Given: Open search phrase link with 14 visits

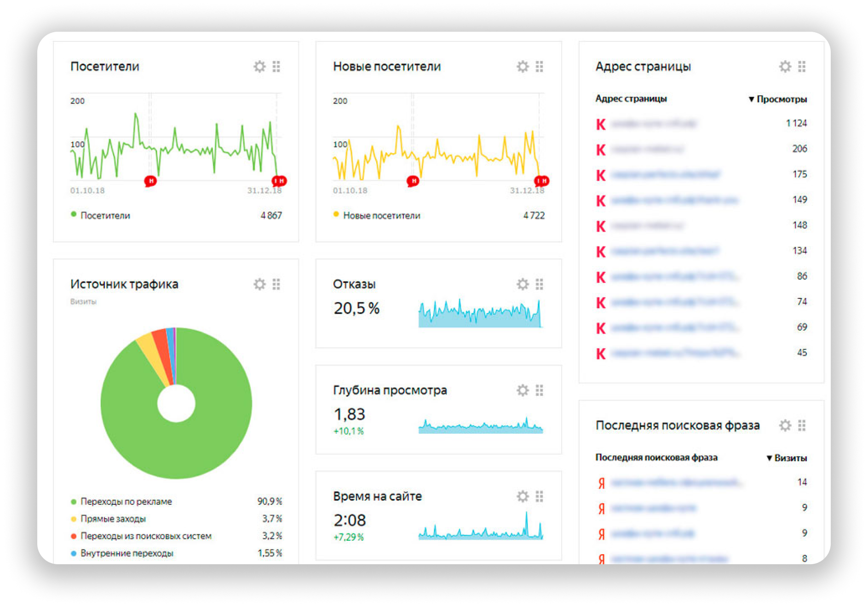Looking at the screenshot, I should (x=676, y=482).
